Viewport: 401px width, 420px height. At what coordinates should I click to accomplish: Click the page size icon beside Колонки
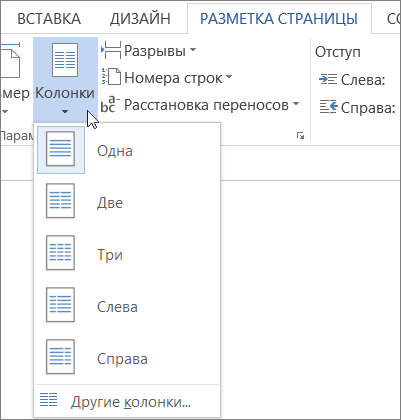pos(11,60)
